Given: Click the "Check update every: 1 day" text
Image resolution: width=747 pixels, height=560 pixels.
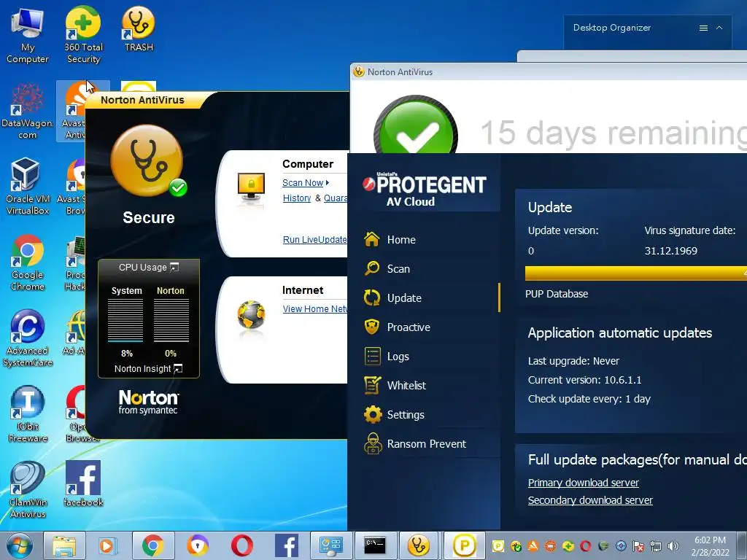Looking at the screenshot, I should [x=589, y=399].
